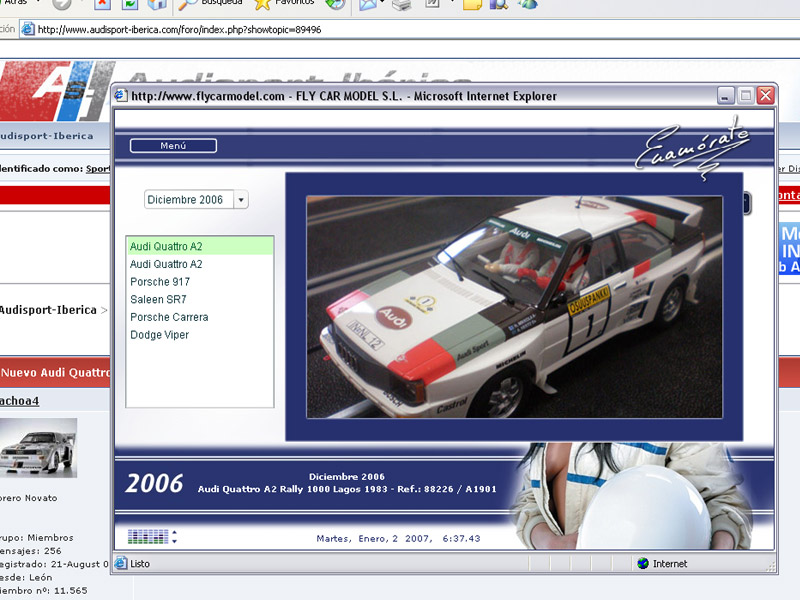The image size is (800, 600).
Task: Click the Audisport-Iberica A logo
Action: [56, 91]
